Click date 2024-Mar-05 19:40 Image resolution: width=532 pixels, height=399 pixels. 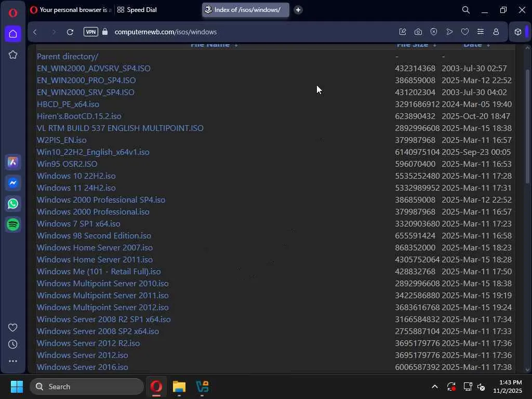477,104
